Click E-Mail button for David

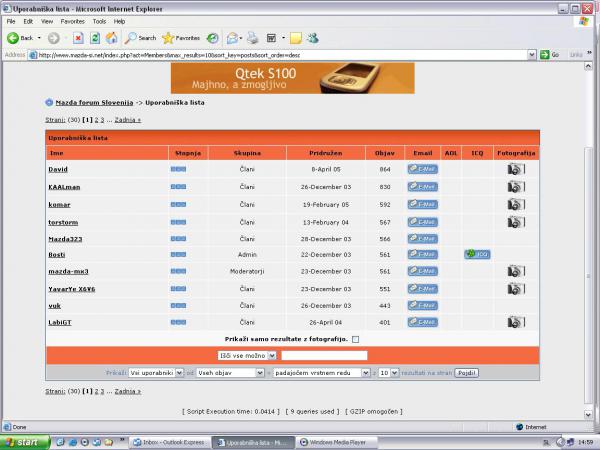click(x=422, y=169)
